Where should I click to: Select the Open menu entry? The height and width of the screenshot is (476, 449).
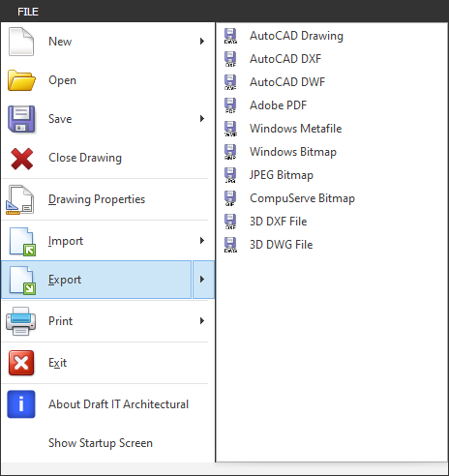pyautogui.click(x=107, y=80)
